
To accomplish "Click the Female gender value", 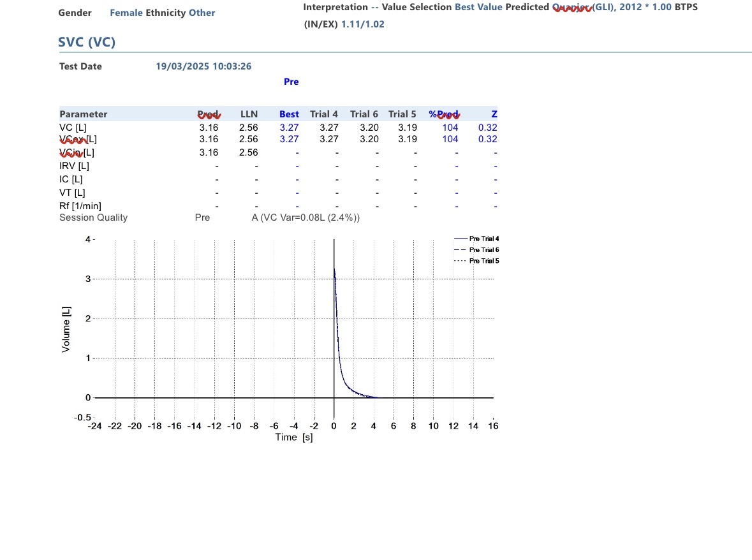I will 126,13.
